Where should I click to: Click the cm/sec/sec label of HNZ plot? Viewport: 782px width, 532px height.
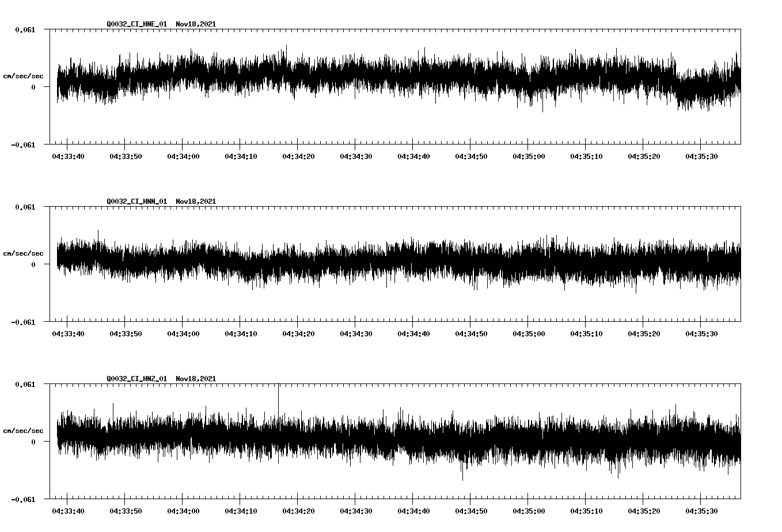(23, 431)
